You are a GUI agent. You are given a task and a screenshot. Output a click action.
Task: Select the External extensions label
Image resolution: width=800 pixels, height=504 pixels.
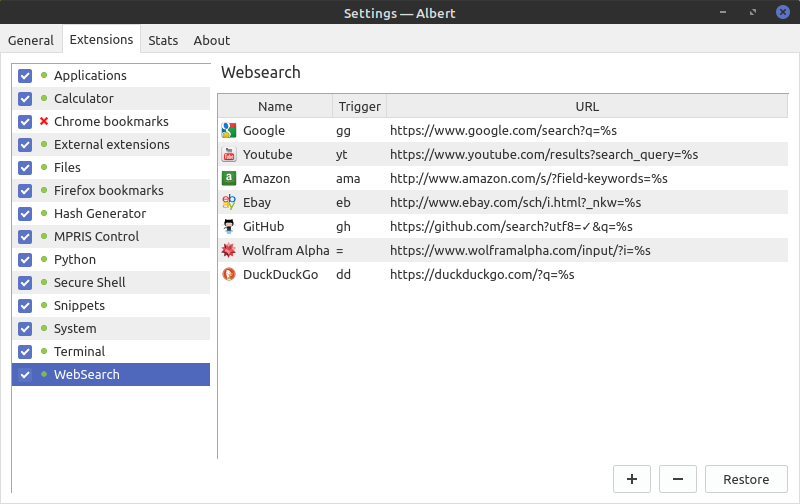coord(112,144)
